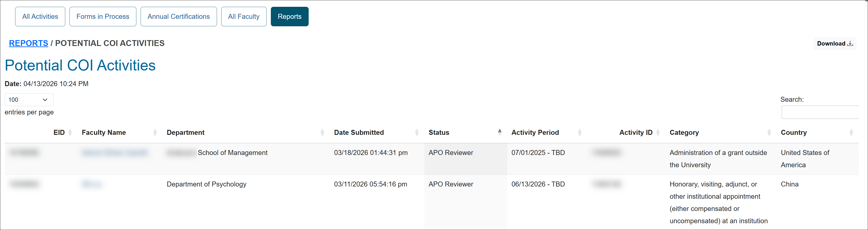Sort by Country column arrows
This screenshot has height=230, width=868.
pyautogui.click(x=851, y=133)
